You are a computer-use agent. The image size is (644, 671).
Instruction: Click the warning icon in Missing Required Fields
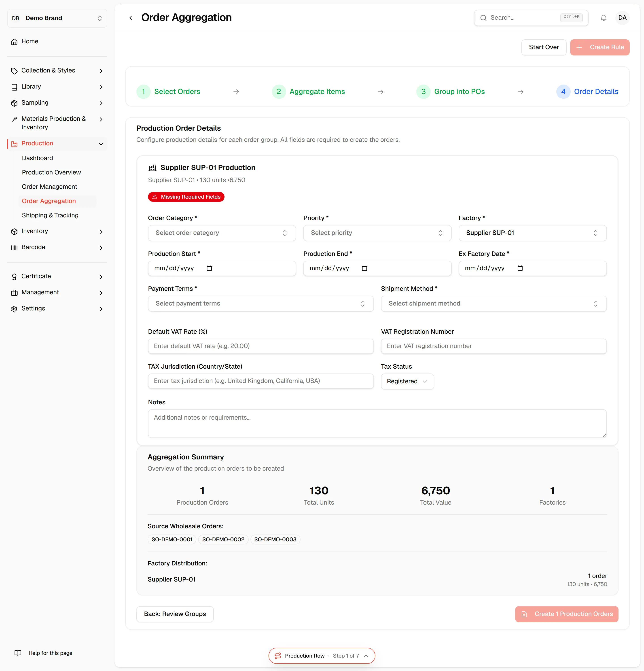(x=155, y=197)
